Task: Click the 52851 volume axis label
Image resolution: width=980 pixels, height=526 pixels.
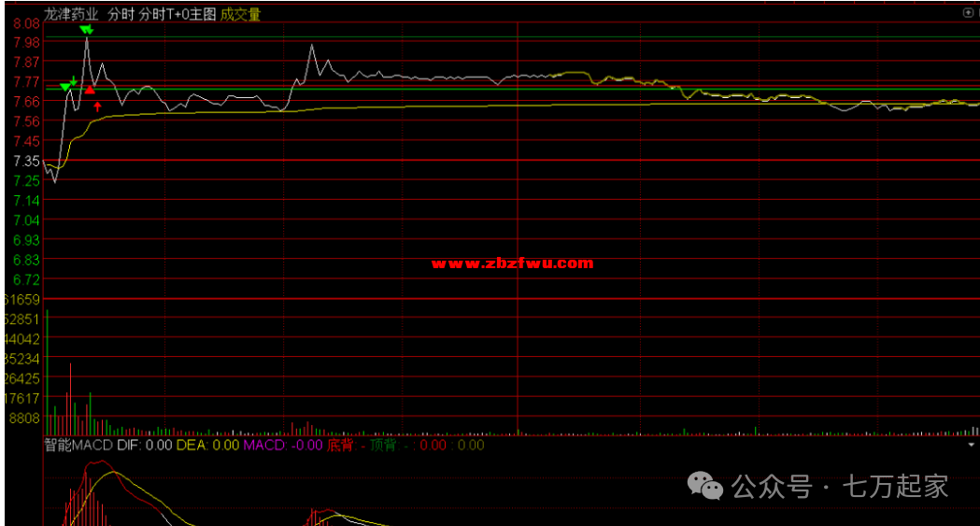Action: coord(21,320)
